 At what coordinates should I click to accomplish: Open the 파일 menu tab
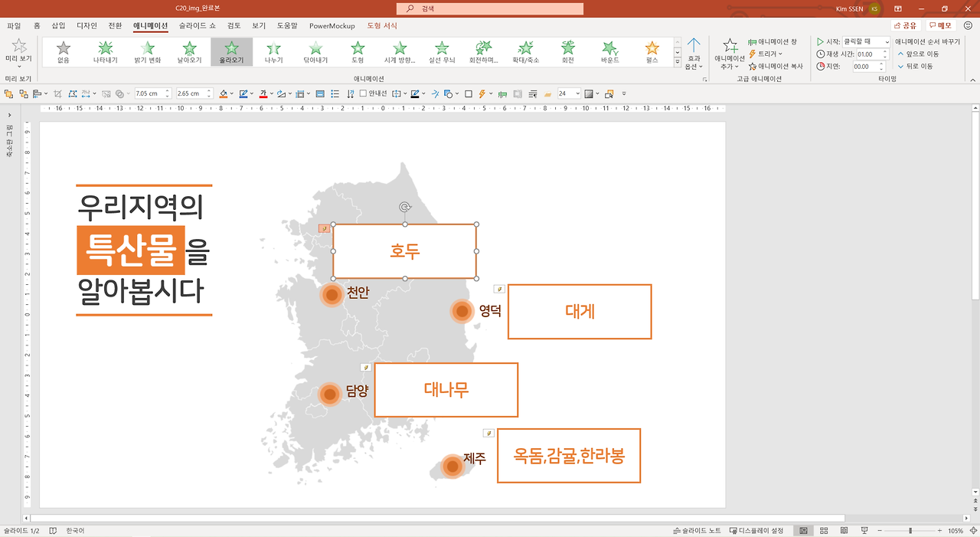[x=14, y=25]
